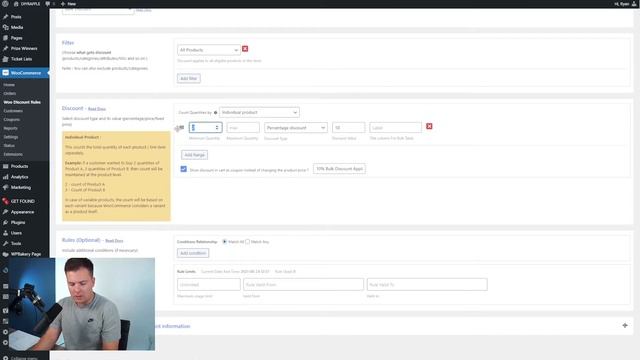
Task: Click the webcam video overlay thumbnail
Action: point(82,304)
